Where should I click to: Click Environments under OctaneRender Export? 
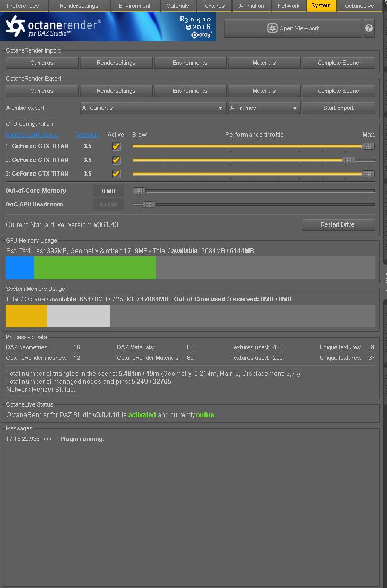tap(190, 91)
